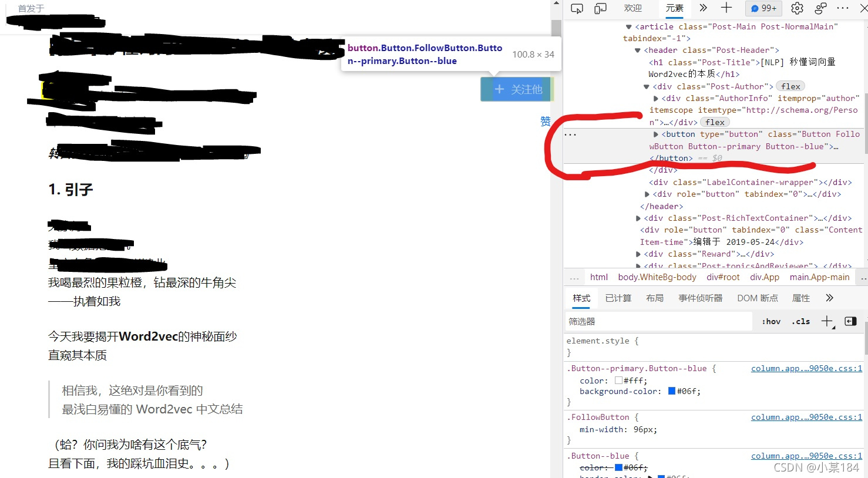Click the ellipsis beside the selected button node
868x478 pixels.
(x=570, y=134)
